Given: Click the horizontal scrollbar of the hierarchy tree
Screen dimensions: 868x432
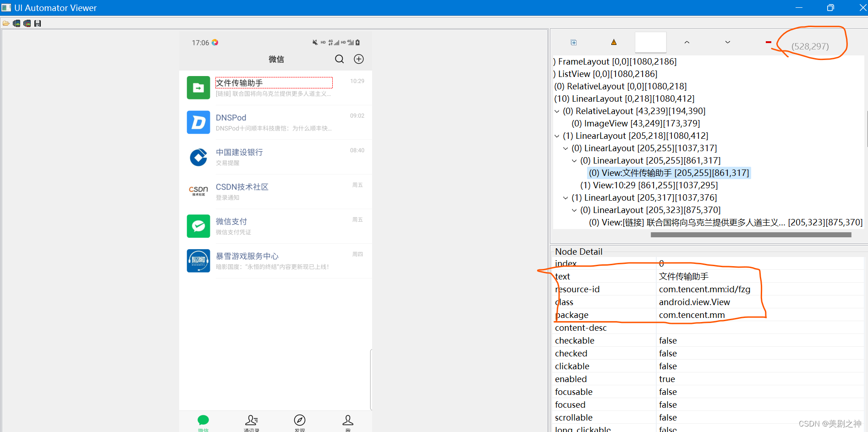Looking at the screenshot, I should (x=751, y=235).
